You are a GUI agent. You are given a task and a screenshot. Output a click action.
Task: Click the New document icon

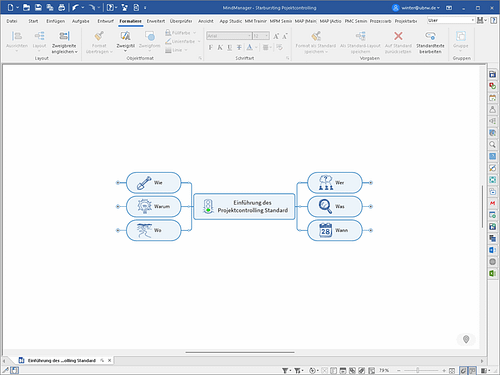(x=10, y=7)
